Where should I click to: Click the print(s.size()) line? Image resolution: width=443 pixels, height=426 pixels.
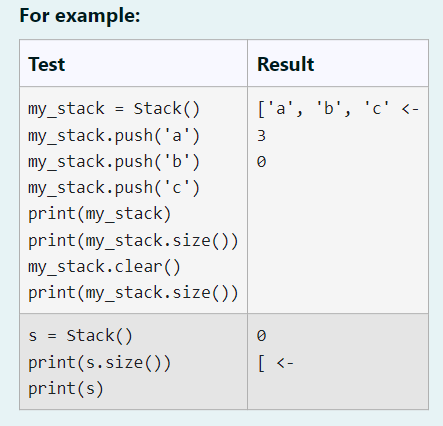[99, 362]
